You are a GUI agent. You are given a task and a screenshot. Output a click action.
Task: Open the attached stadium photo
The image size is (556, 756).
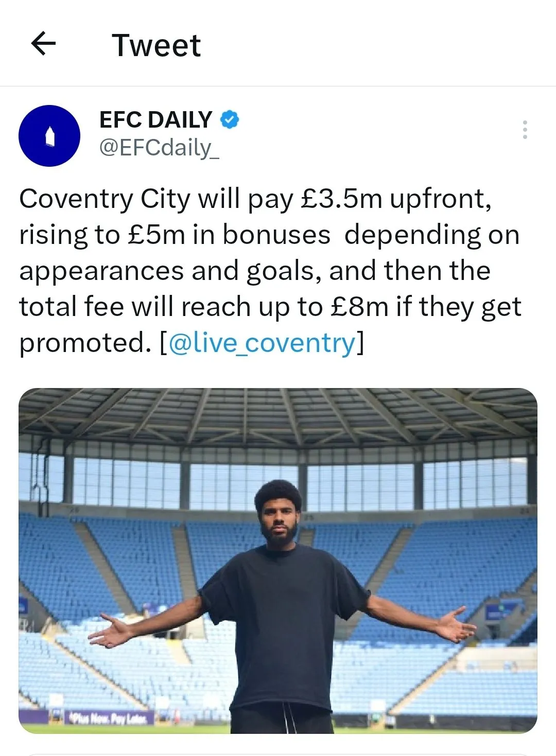278,560
